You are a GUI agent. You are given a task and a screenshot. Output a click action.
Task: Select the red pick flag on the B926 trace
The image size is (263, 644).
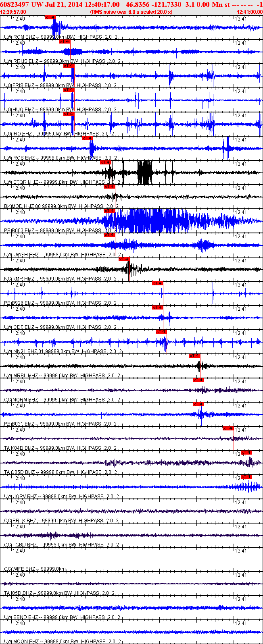(158, 283)
